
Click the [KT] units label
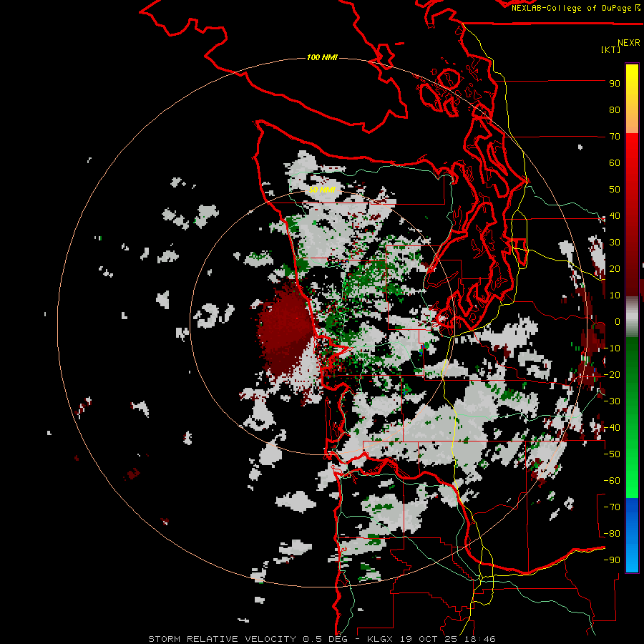(611, 49)
